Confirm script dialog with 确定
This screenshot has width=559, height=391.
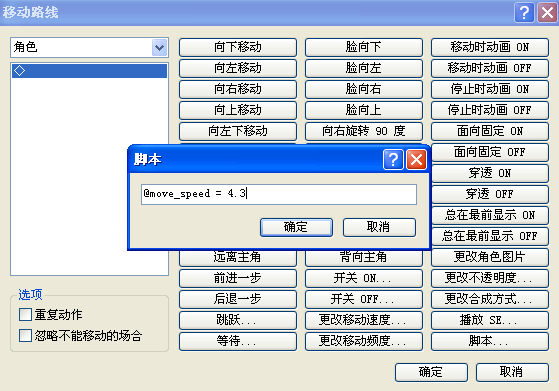click(296, 227)
